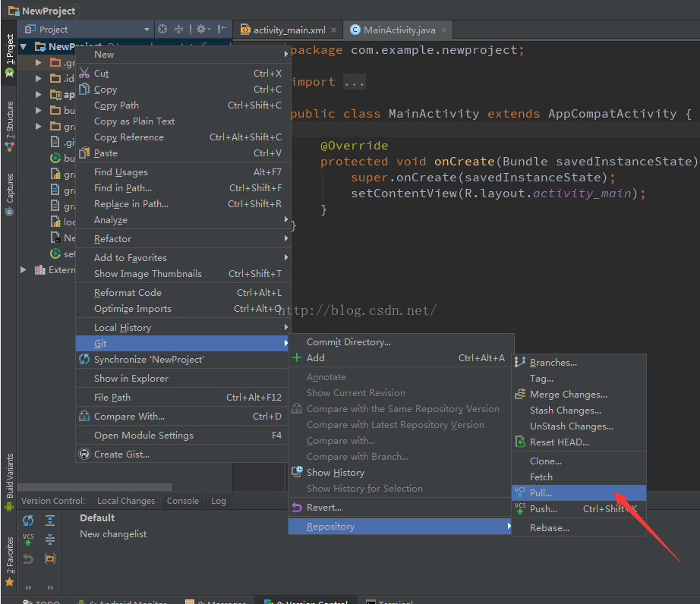Open the Refactor submenu
Screen dimensions: 700x604
pos(184,239)
